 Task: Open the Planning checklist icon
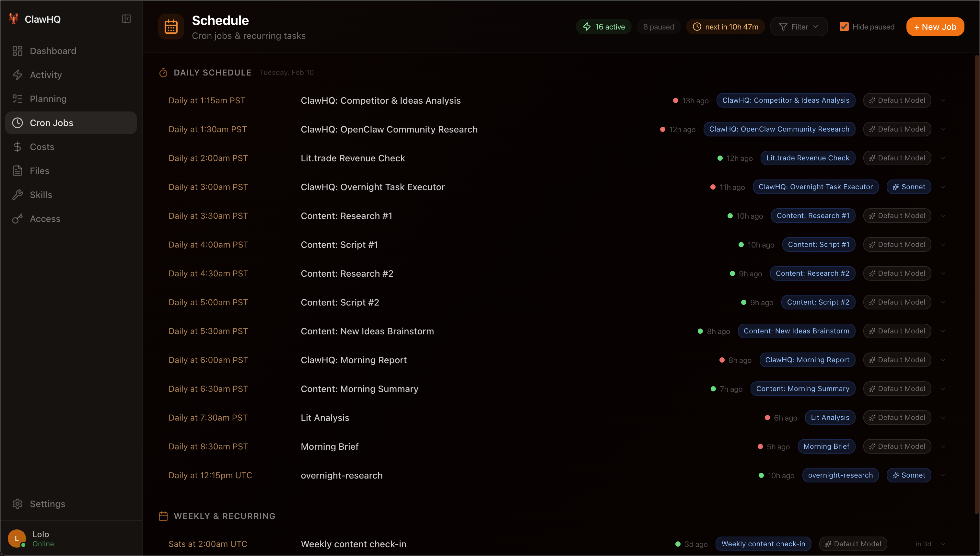point(17,98)
